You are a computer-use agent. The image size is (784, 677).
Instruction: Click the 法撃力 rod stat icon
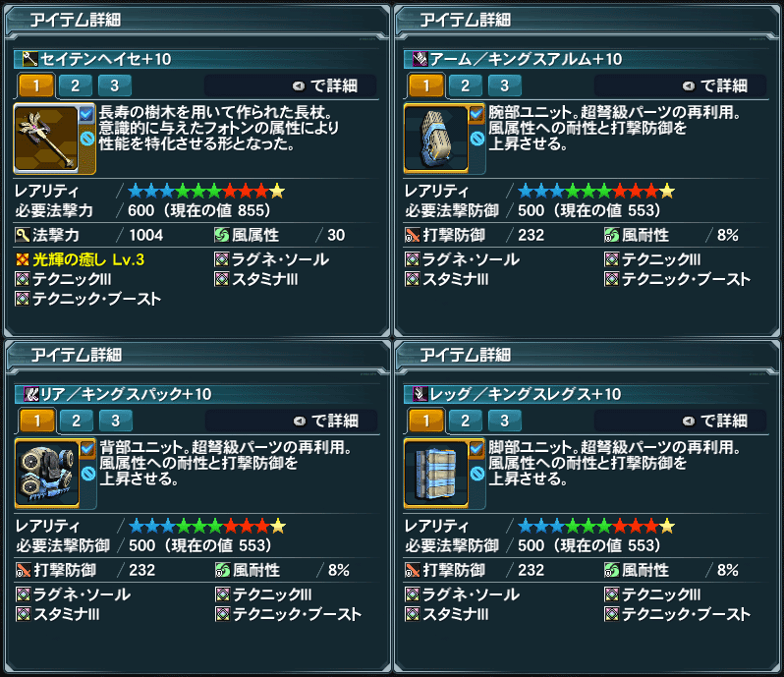pyautogui.click(x=22, y=235)
